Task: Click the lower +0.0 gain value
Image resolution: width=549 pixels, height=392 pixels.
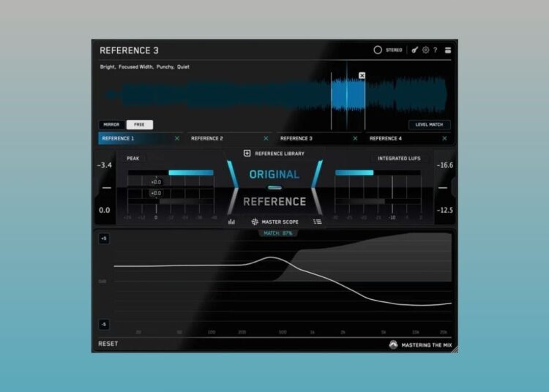Action: pos(156,193)
